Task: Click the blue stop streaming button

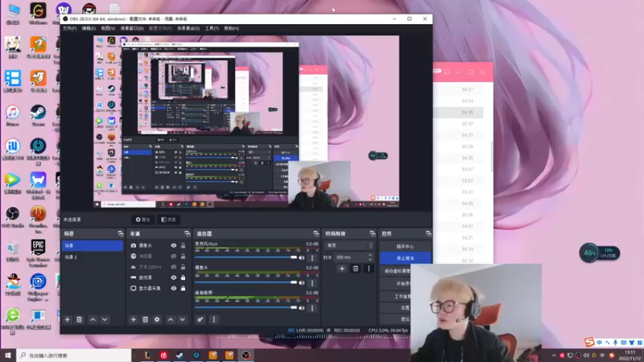Action: pos(405,258)
